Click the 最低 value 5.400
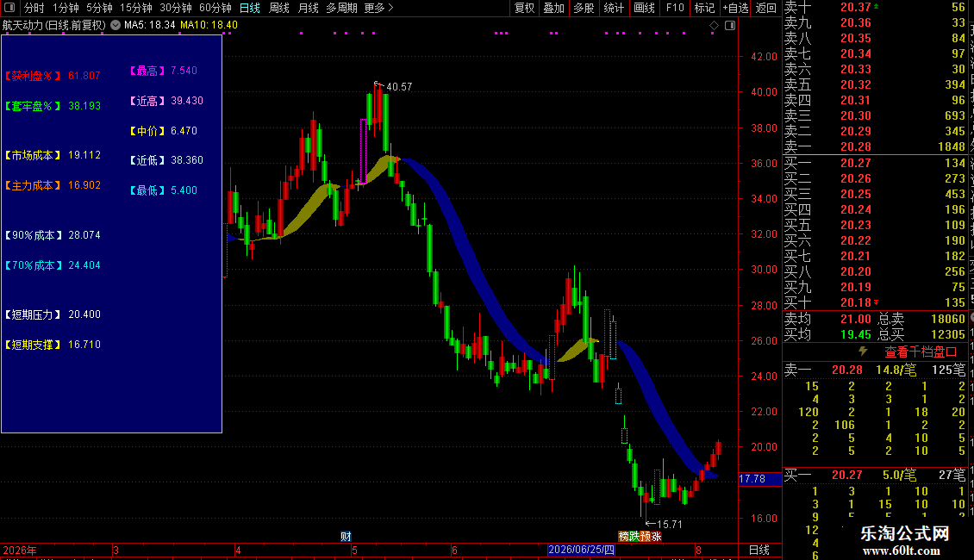Viewport: 974px width, 560px height. pyautogui.click(x=184, y=190)
